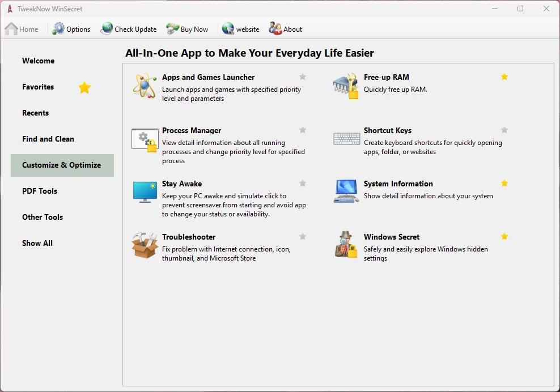
Task: Open Options from the toolbar
Action: coord(71,29)
